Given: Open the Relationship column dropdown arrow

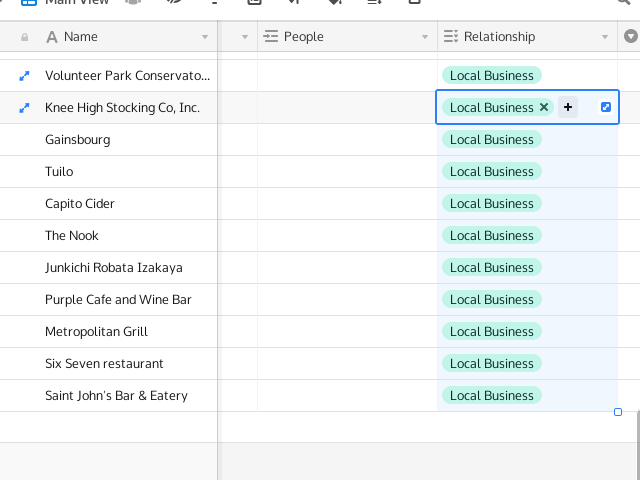Looking at the screenshot, I should 605,37.
